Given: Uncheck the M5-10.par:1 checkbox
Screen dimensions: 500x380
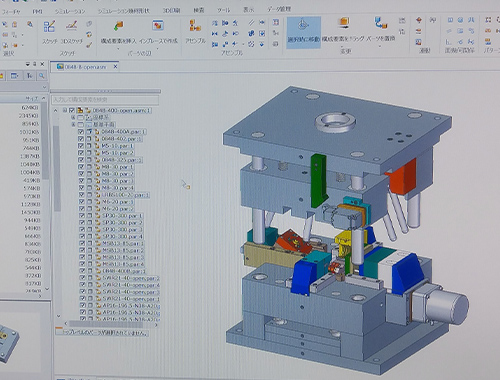Looking at the screenshot, I should coord(81,146).
